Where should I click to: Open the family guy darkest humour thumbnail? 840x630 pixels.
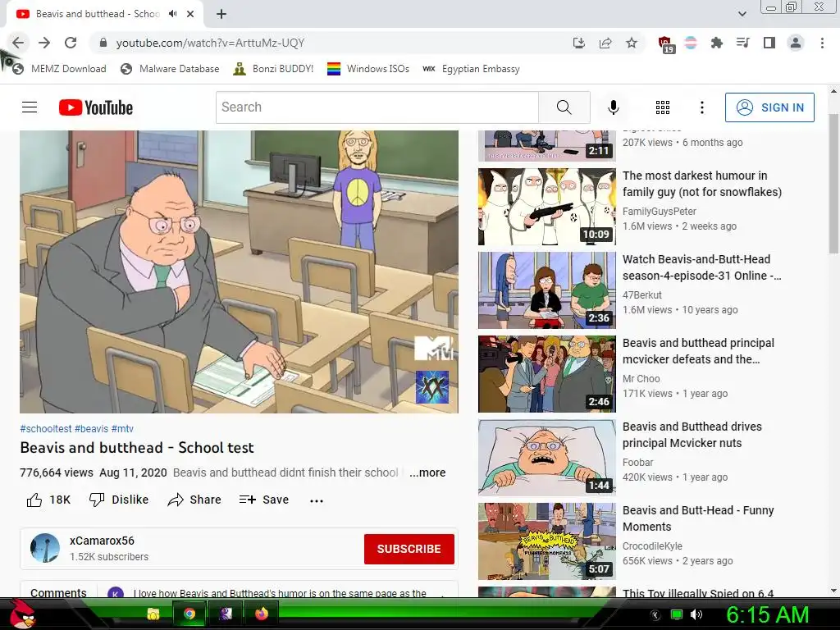547,207
